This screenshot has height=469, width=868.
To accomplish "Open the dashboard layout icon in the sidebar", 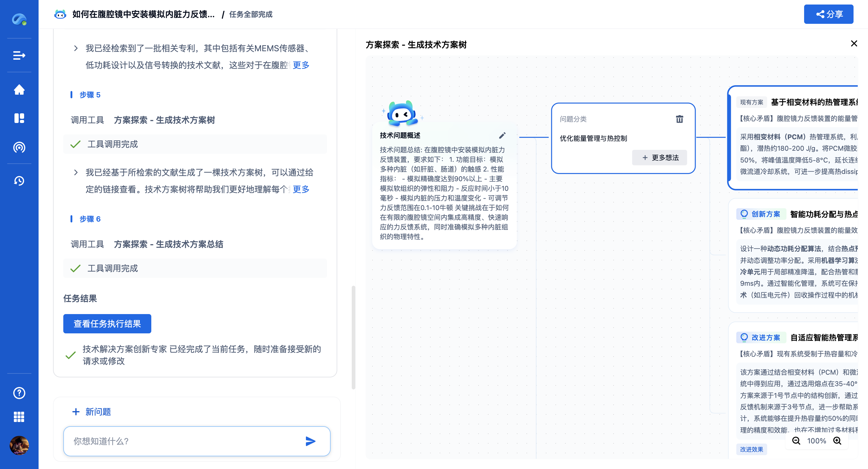I will [19, 118].
